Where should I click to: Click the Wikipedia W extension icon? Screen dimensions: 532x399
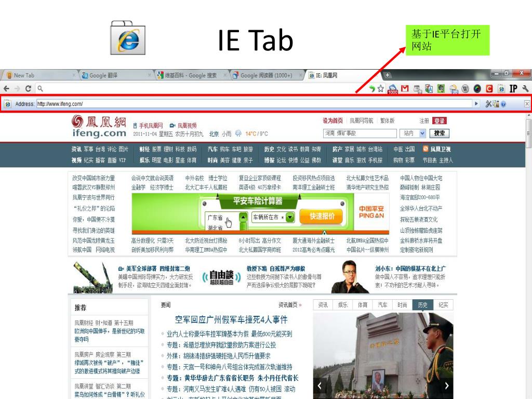pos(465,89)
